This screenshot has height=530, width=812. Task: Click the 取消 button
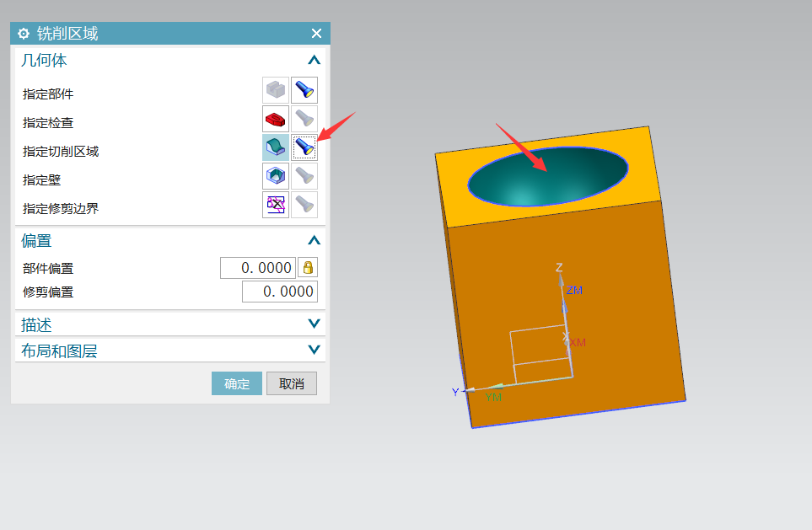pyautogui.click(x=292, y=383)
